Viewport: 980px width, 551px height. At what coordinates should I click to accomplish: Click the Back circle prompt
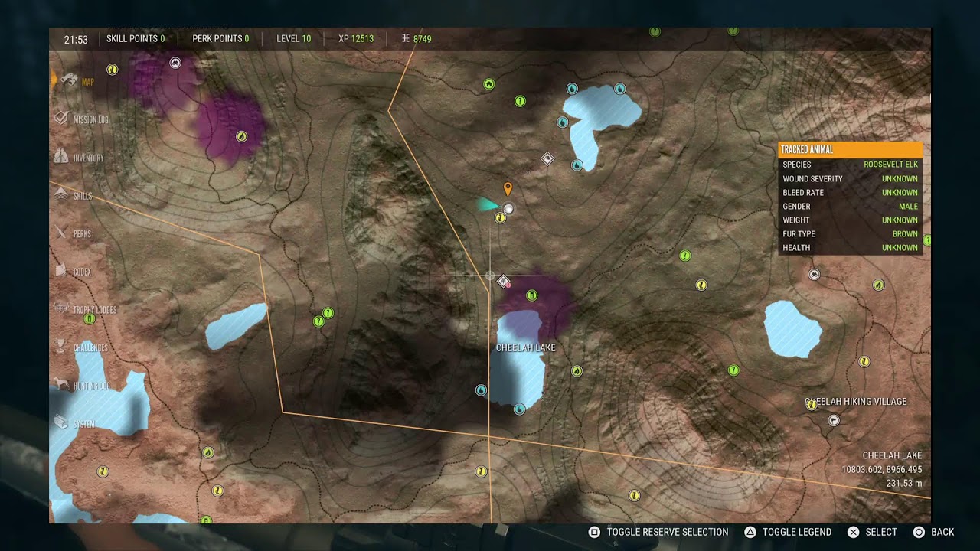coord(934,532)
